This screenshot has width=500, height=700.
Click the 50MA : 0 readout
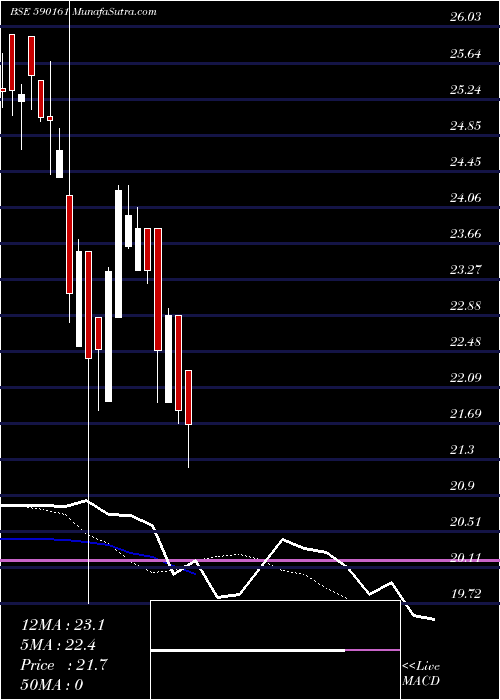[52, 685]
